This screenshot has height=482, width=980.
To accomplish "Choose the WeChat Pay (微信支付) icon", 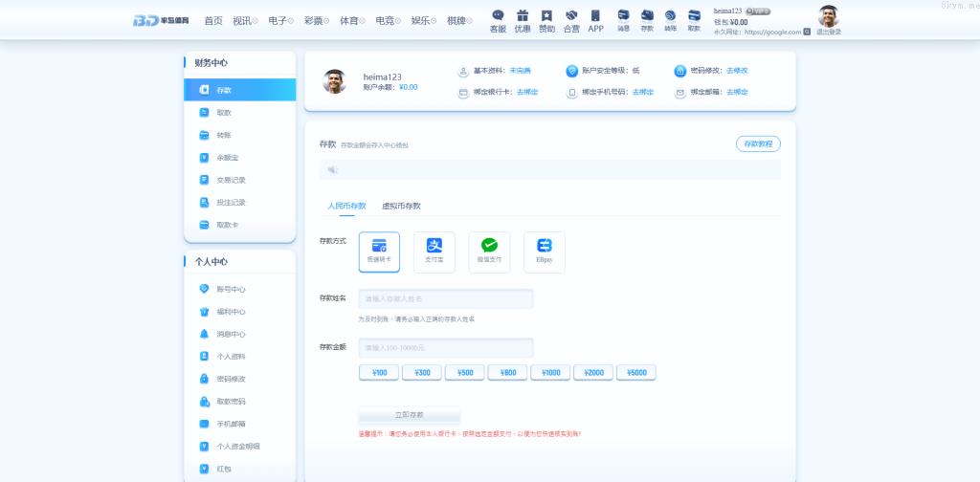I will [x=489, y=251].
